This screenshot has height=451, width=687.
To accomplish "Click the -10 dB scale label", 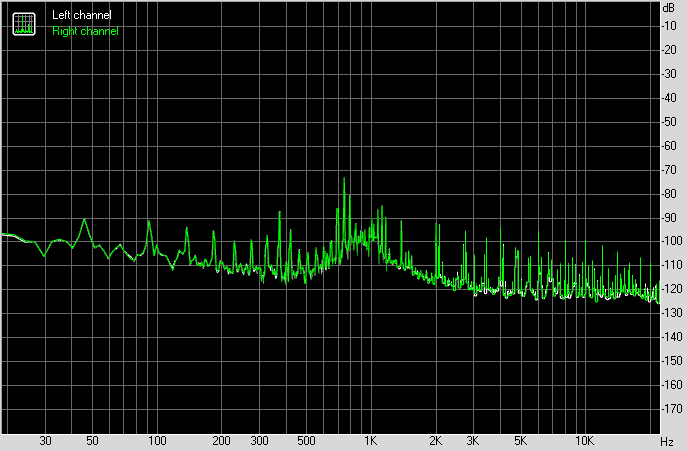I will [669, 26].
